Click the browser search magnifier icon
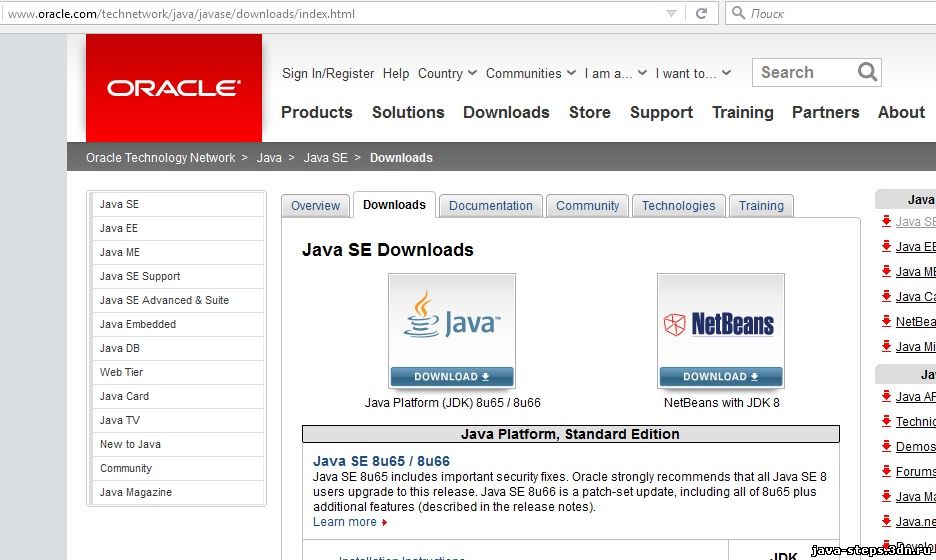This screenshot has height=560, width=936. (738, 13)
